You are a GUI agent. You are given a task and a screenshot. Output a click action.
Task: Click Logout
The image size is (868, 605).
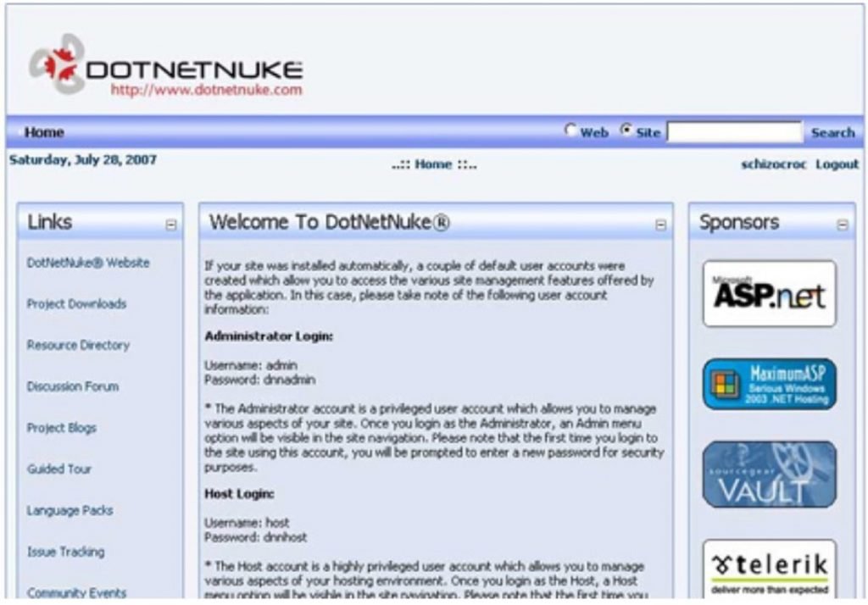point(838,164)
